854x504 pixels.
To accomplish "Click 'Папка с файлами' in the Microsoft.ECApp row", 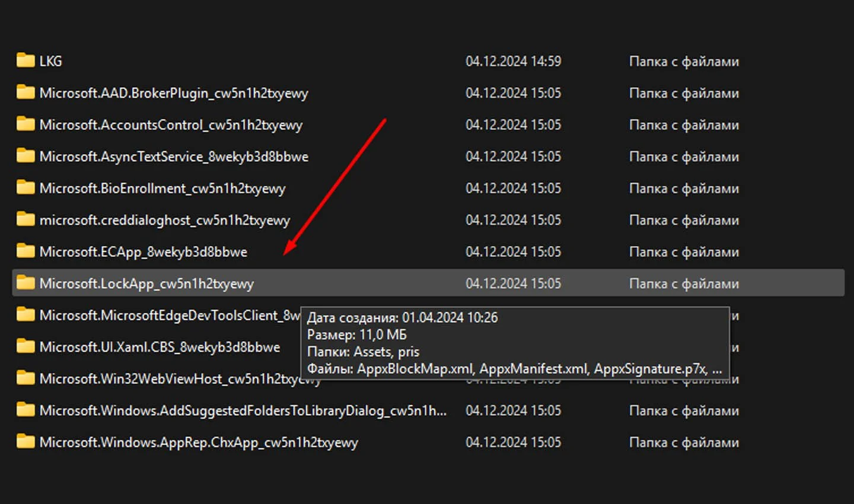I will pos(684,252).
